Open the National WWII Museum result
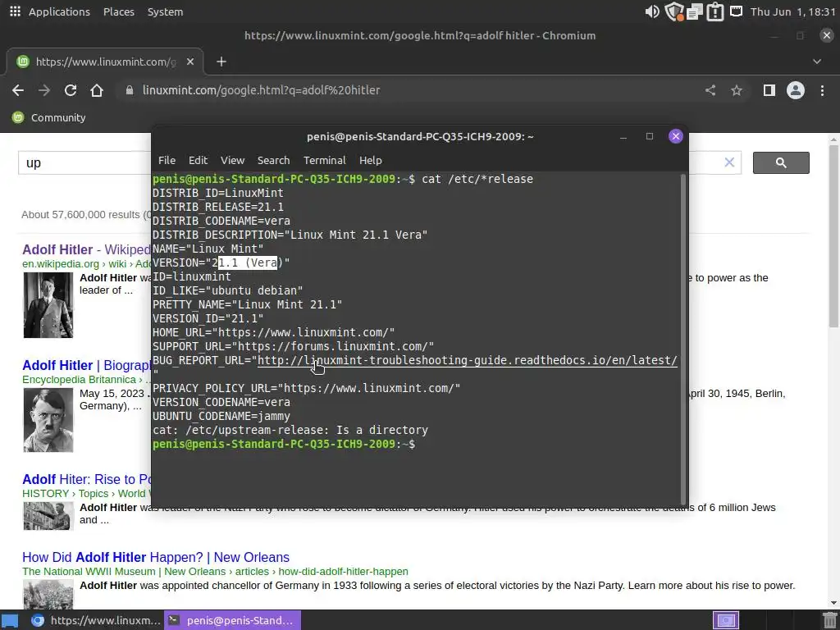Image resolution: width=840 pixels, height=630 pixels. click(x=155, y=557)
